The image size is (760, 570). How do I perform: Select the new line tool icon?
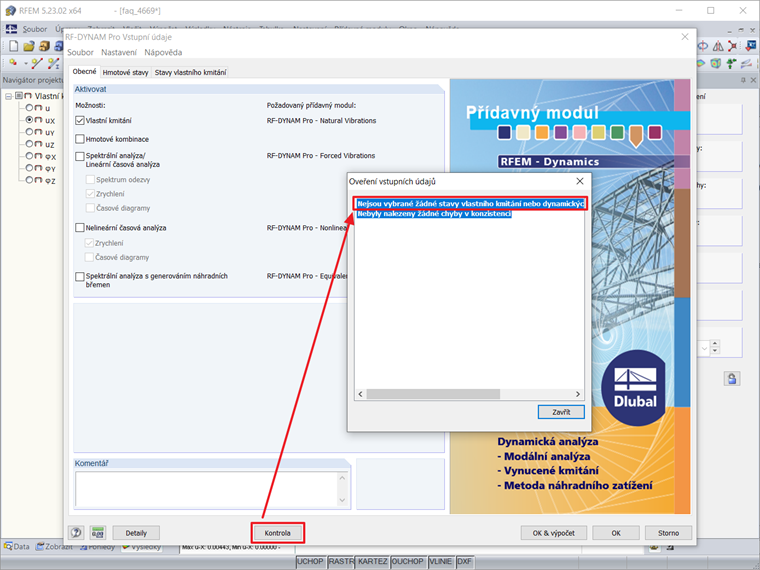pyautogui.click(x=37, y=63)
